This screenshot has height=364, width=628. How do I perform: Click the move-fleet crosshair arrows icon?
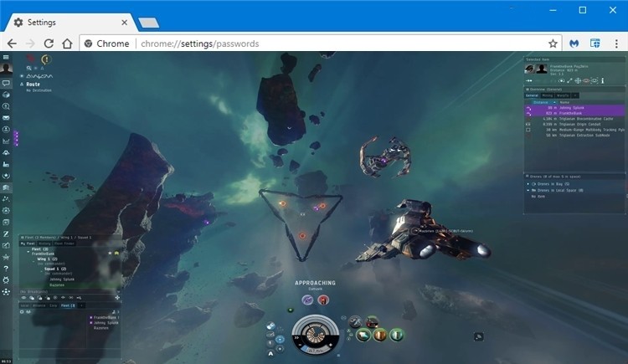117,298
